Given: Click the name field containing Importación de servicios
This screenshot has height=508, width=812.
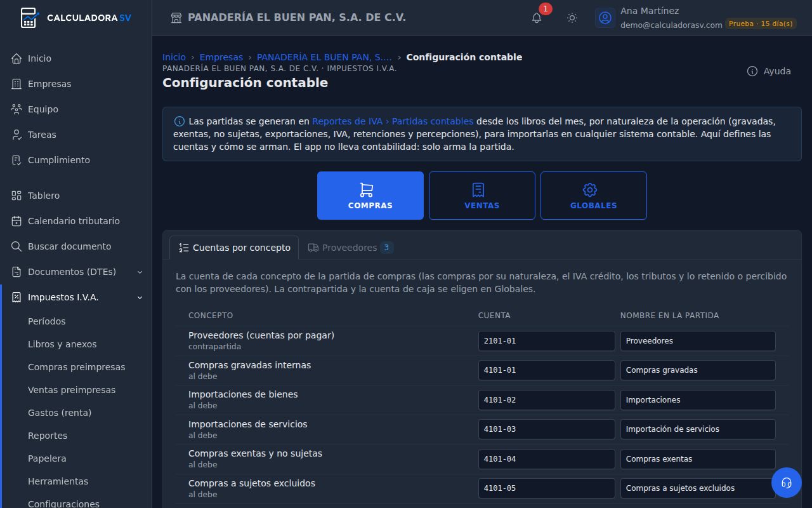Looking at the screenshot, I should 698,429.
